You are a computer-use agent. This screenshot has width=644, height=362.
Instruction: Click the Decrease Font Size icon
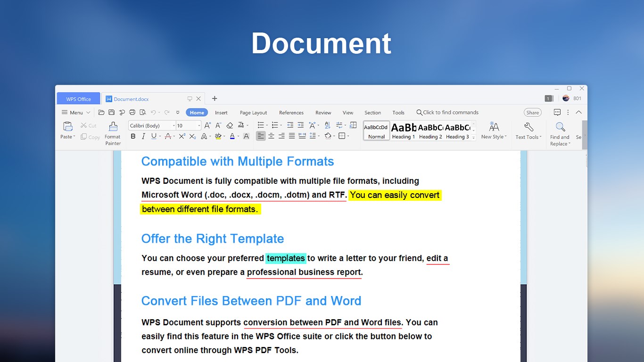(218, 125)
